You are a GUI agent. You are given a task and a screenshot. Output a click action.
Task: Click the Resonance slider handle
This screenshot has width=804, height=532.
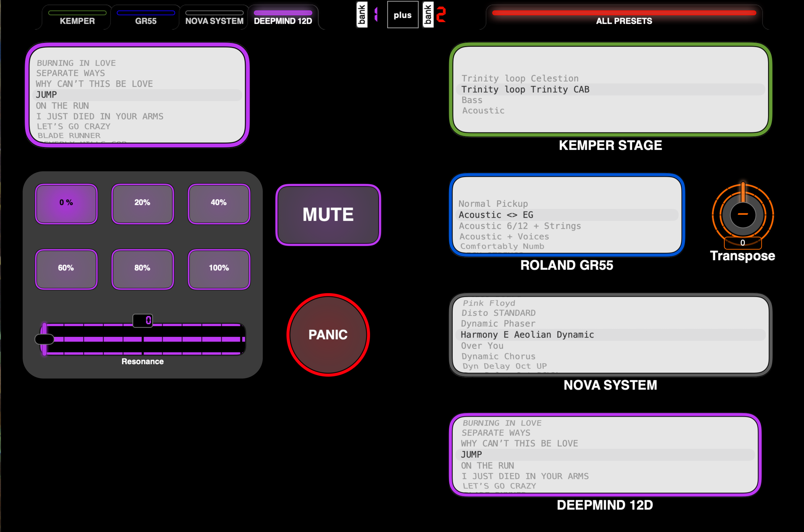click(45, 339)
